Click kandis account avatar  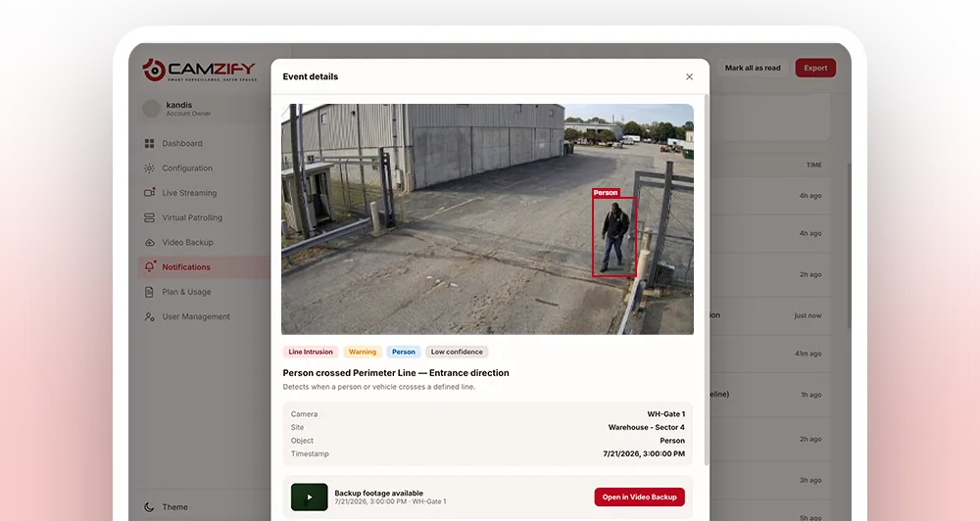(151, 109)
